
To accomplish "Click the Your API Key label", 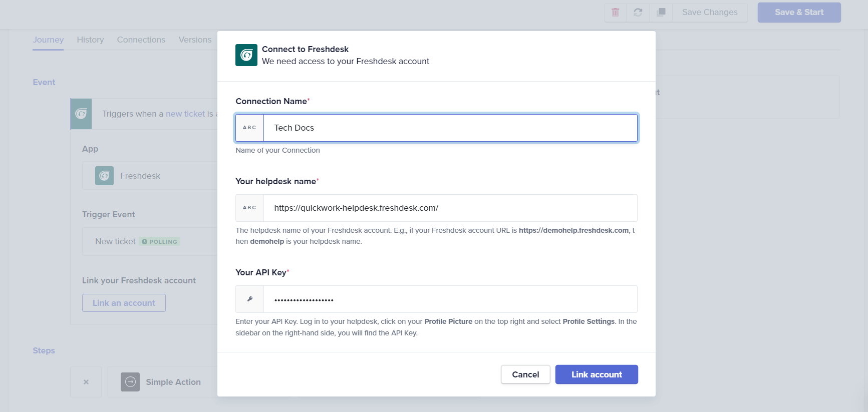I will 261,273.
